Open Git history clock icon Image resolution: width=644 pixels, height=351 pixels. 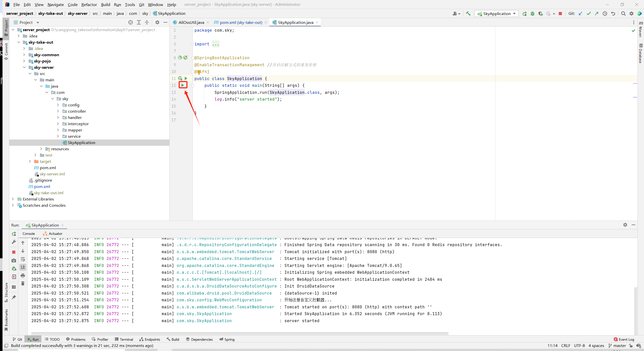click(605, 14)
